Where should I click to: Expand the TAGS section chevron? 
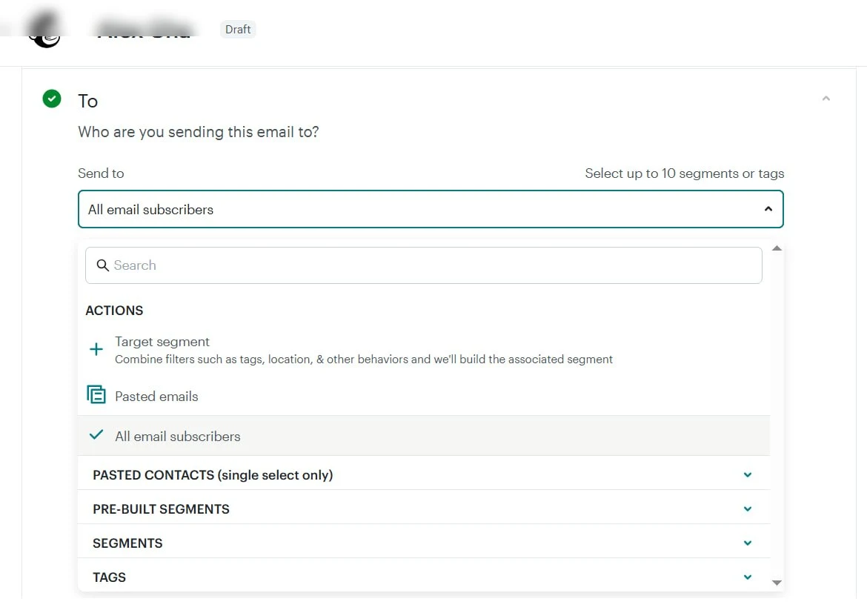(x=748, y=577)
